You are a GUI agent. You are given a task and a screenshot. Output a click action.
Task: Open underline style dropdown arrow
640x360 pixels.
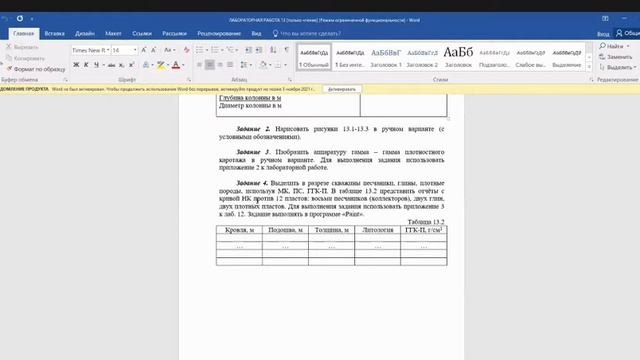(104, 65)
